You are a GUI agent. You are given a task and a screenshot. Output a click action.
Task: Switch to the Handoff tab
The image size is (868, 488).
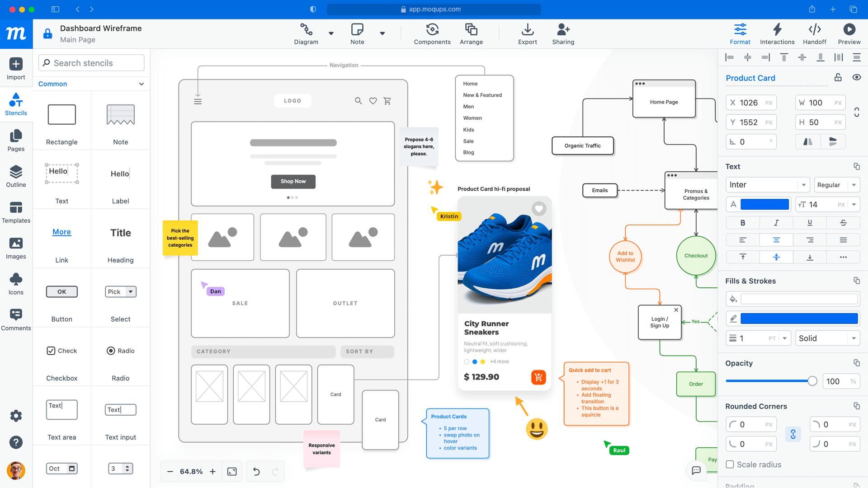point(815,34)
